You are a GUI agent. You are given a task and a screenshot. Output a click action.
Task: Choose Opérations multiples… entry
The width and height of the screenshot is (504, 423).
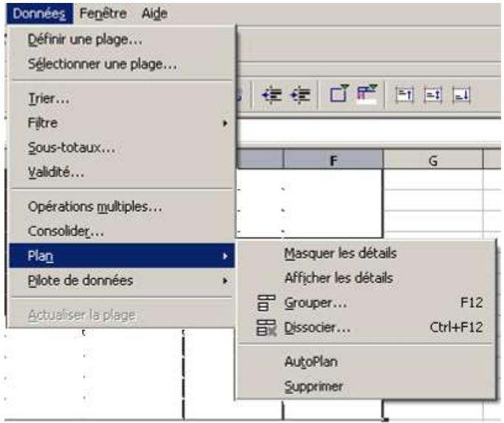(121, 207)
